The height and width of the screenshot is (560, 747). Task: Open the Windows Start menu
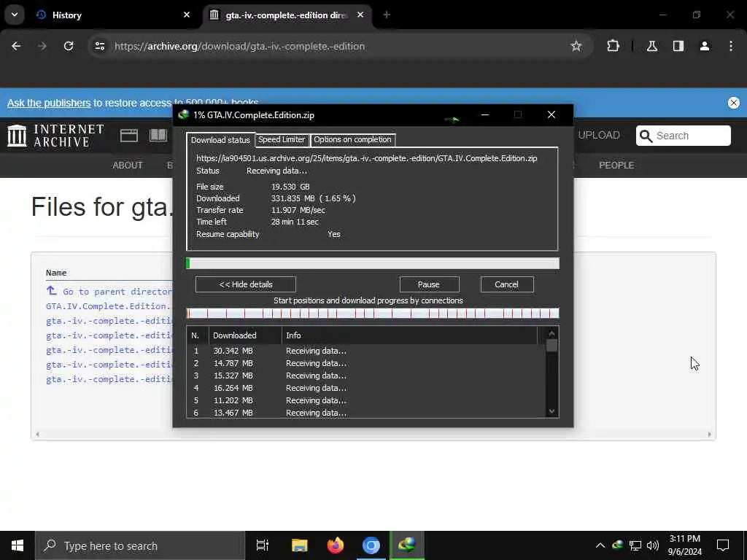pos(18,545)
